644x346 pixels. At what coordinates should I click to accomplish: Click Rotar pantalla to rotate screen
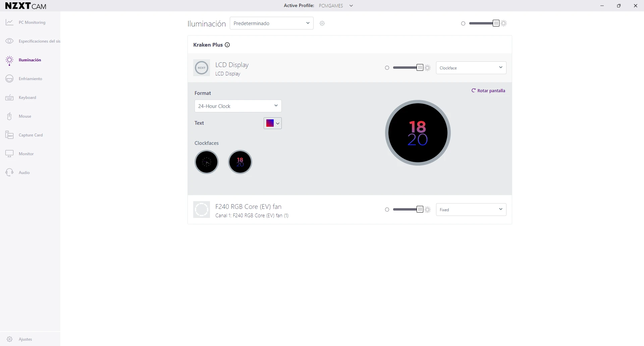(488, 91)
